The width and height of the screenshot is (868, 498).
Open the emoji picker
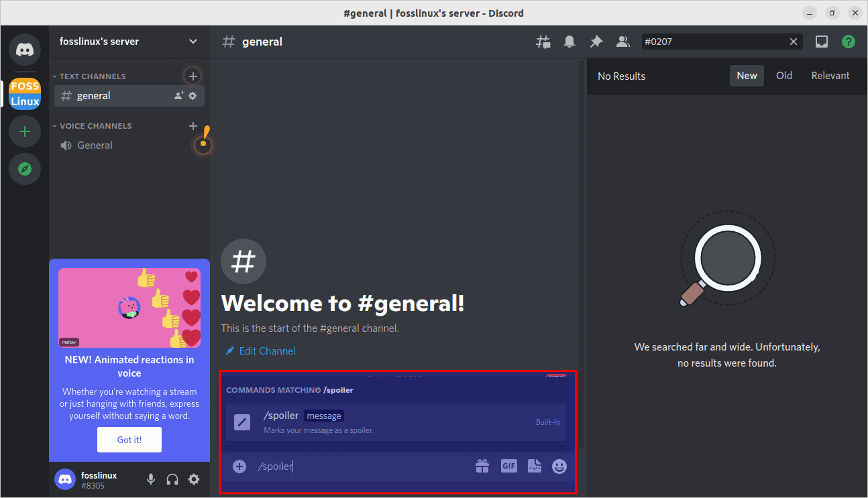[559, 466]
